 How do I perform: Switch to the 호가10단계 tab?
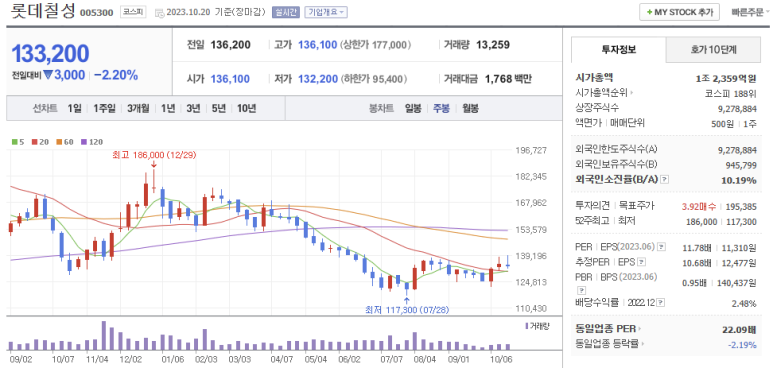coord(714,49)
